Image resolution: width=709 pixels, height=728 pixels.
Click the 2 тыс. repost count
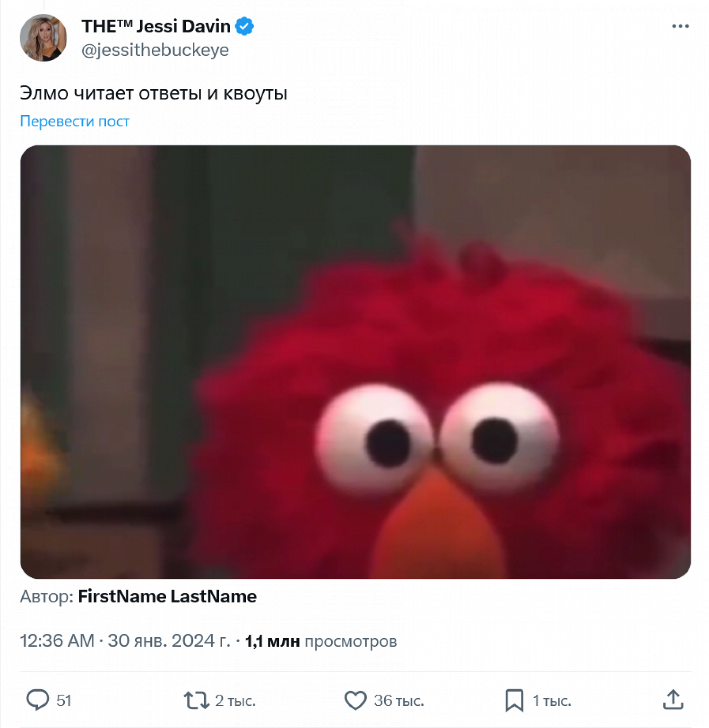pos(235,700)
